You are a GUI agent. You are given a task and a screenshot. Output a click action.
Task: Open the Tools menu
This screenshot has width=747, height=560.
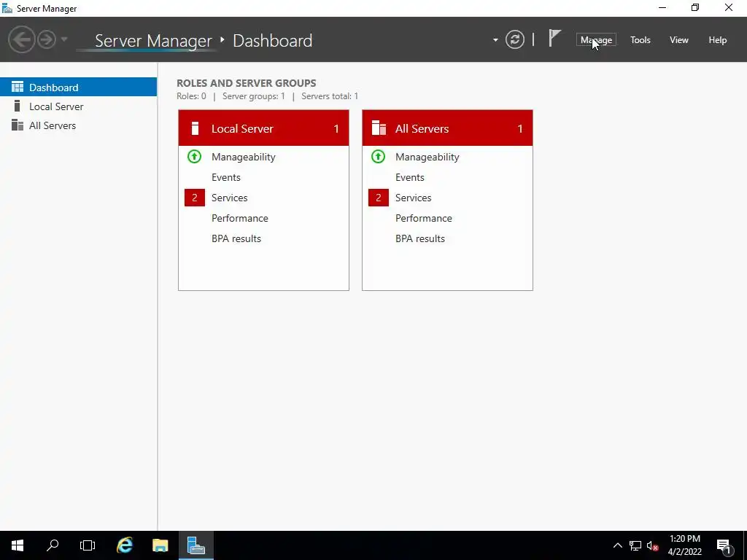(x=640, y=40)
